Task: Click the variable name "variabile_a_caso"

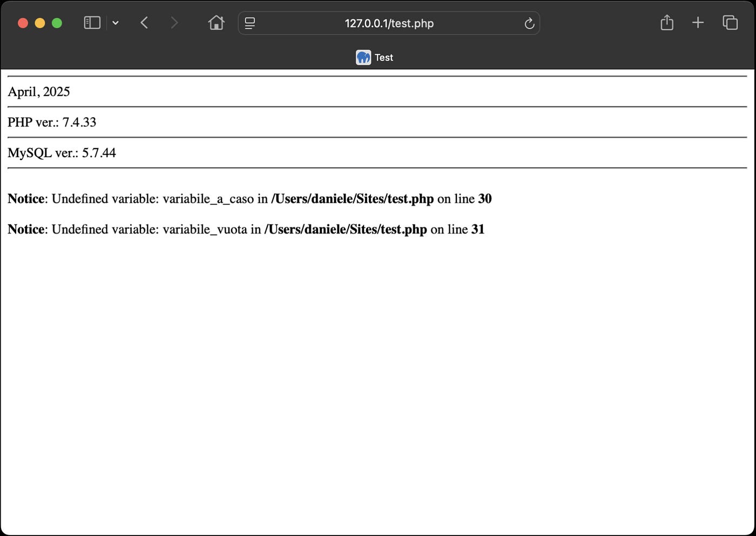Action: (208, 199)
